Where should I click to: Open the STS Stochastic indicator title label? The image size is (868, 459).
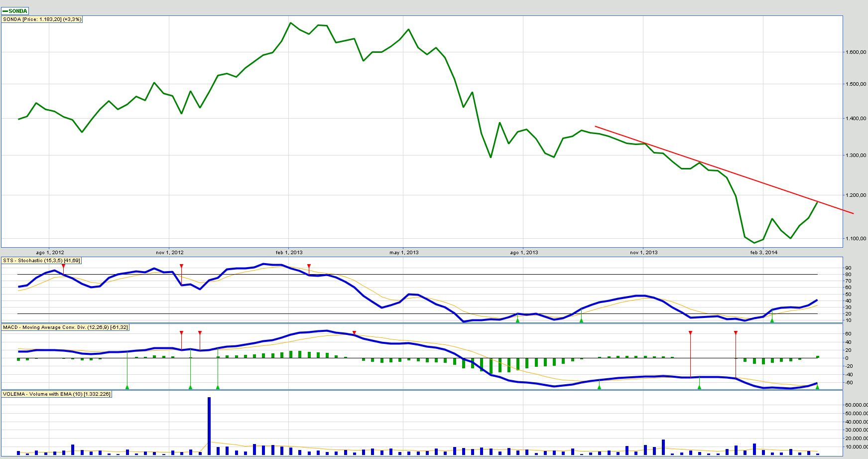click(x=41, y=261)
